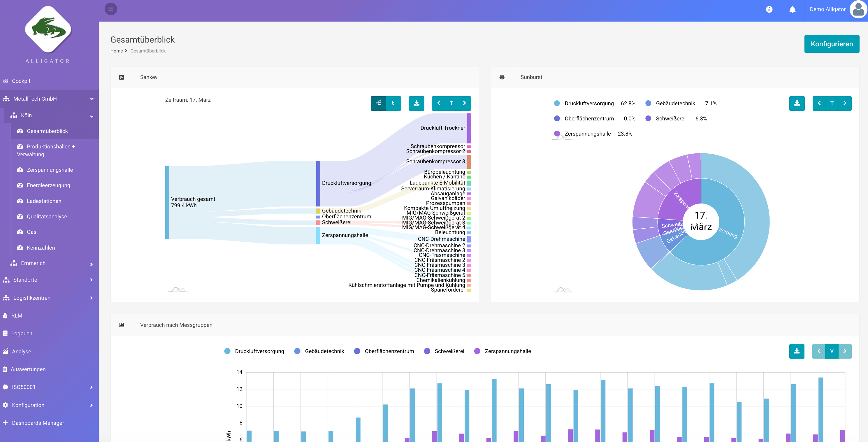
Task: Select Energieerzeugung in the sidebar
Action: (48, 185)
